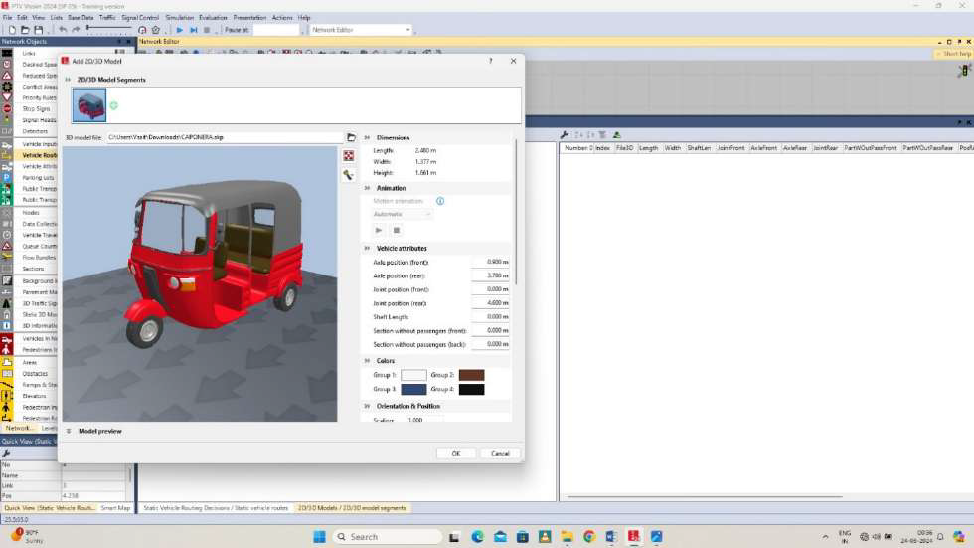Click the motion animation info icon

pos(440,201)
